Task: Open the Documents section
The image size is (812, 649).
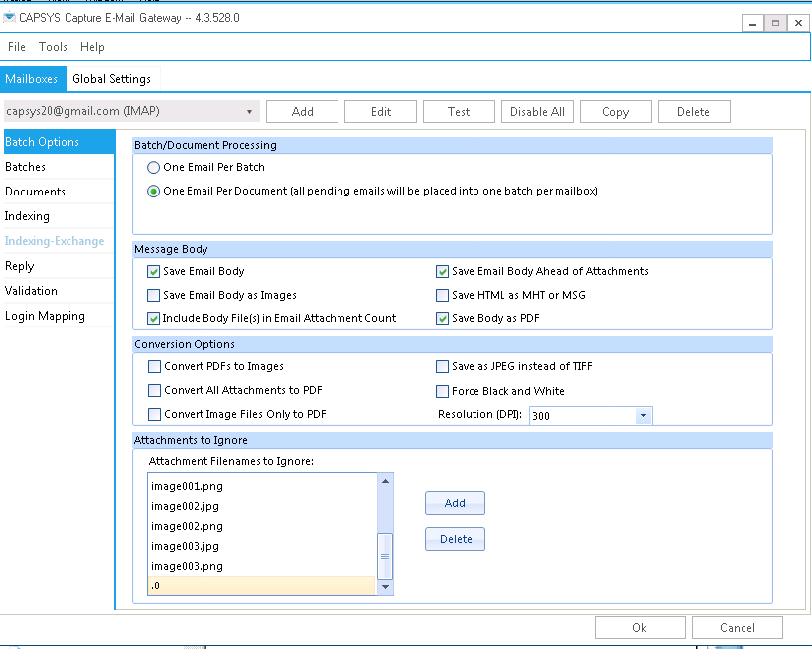Action: point(59,192)
